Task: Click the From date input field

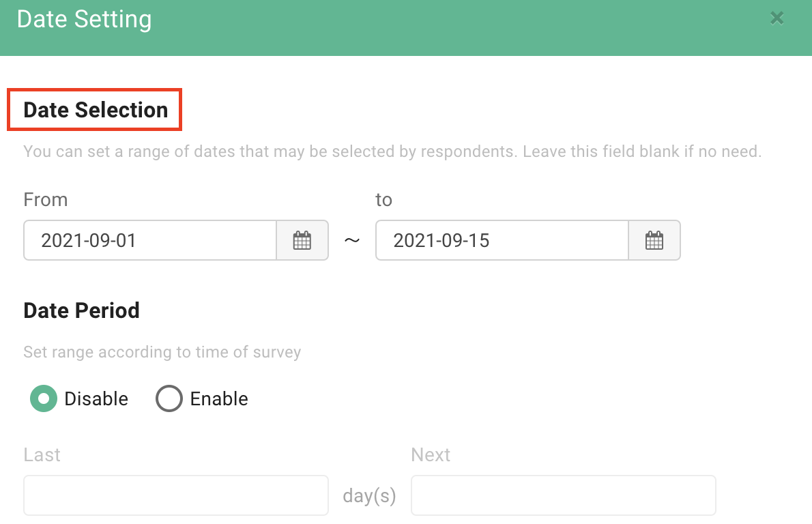Action: [x=150, y=240]
